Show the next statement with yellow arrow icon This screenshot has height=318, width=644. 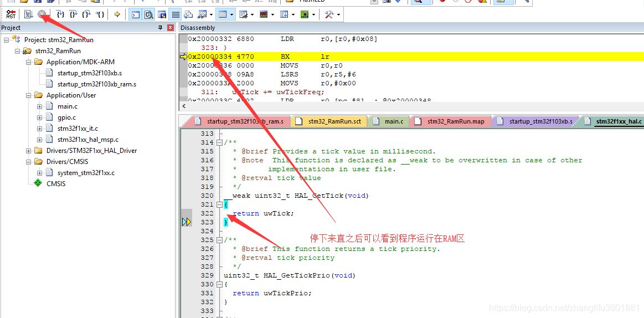tap(117, 14)
